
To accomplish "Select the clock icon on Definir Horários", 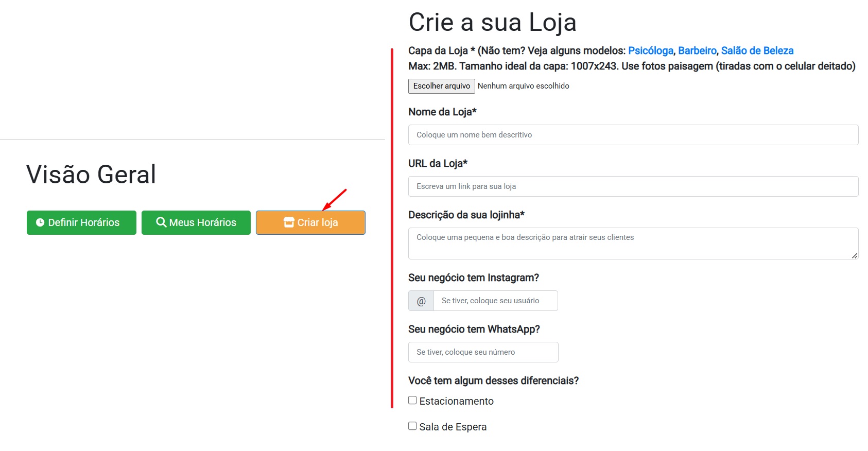I will [40, 222].
